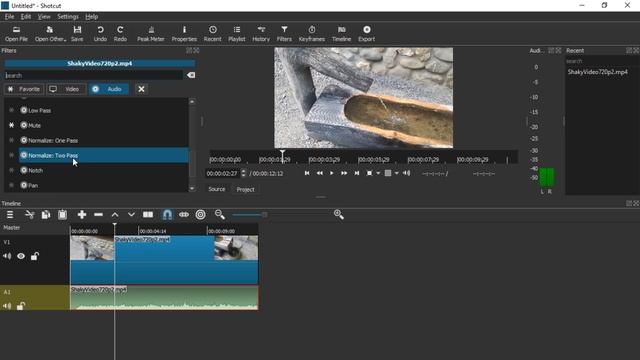This screenshot has width=640, height=360.
Task: Open the History panel
Action: [x=261, y=33]
